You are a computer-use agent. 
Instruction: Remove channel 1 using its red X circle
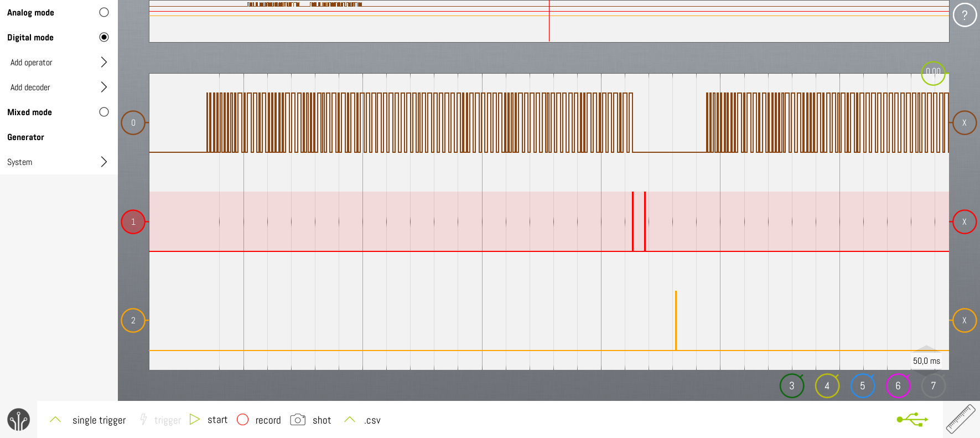964,222
